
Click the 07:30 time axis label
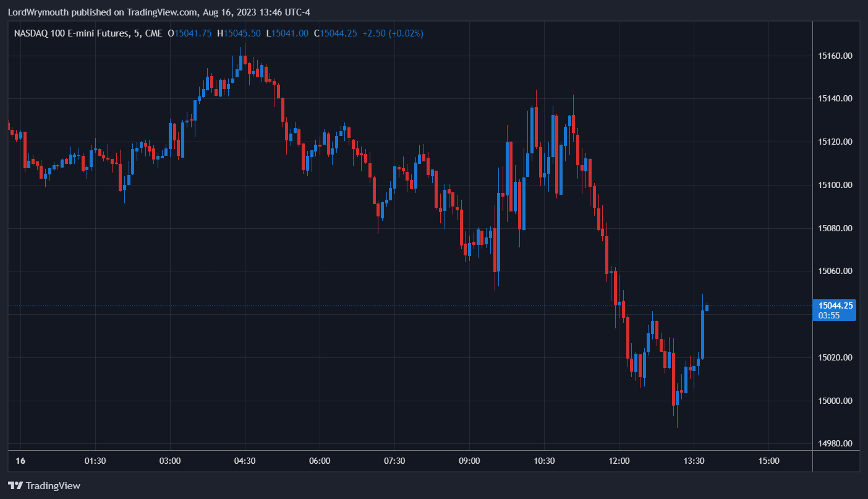pos(394,461)
